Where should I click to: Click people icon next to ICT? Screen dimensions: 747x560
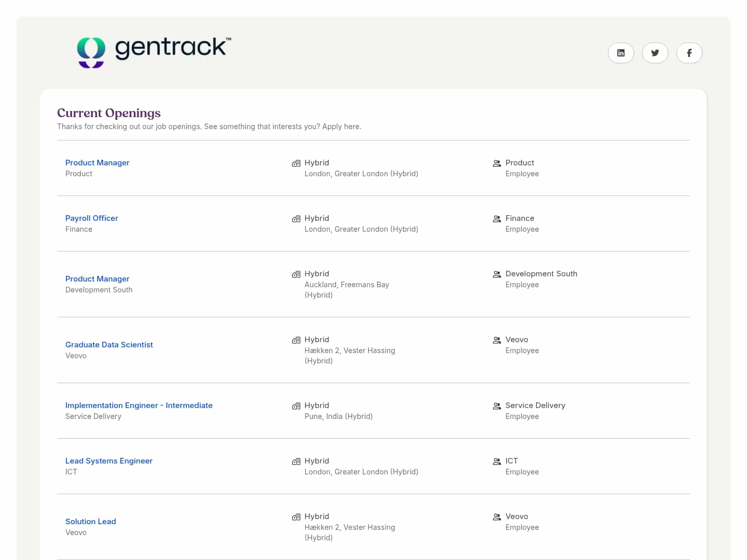click(497, 461)
